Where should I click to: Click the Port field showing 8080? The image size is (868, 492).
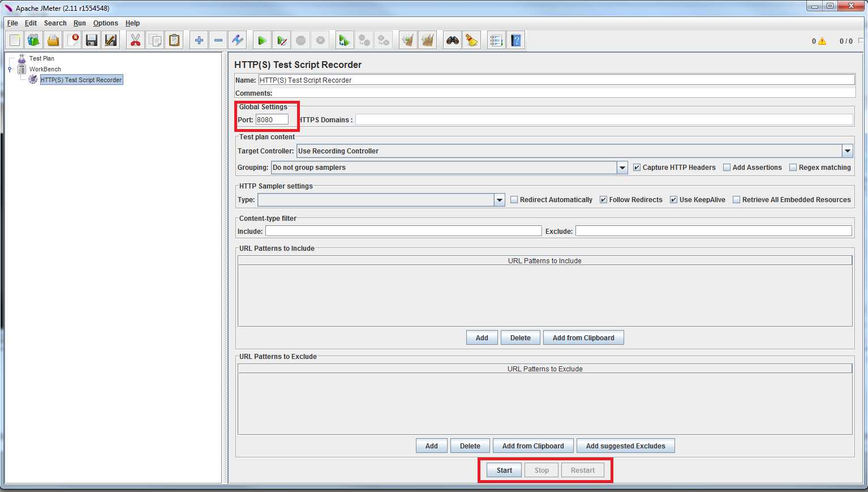(x=272, y=119)
